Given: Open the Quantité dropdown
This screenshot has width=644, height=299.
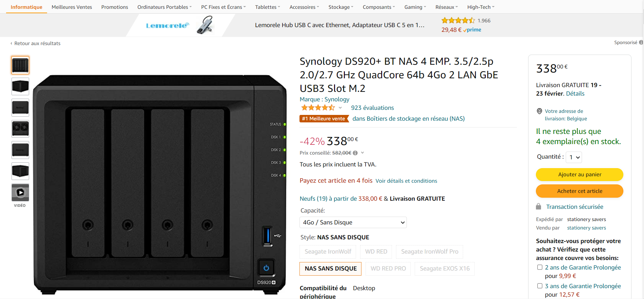Looking at the screenshot, I should click(x=574, y=157).
